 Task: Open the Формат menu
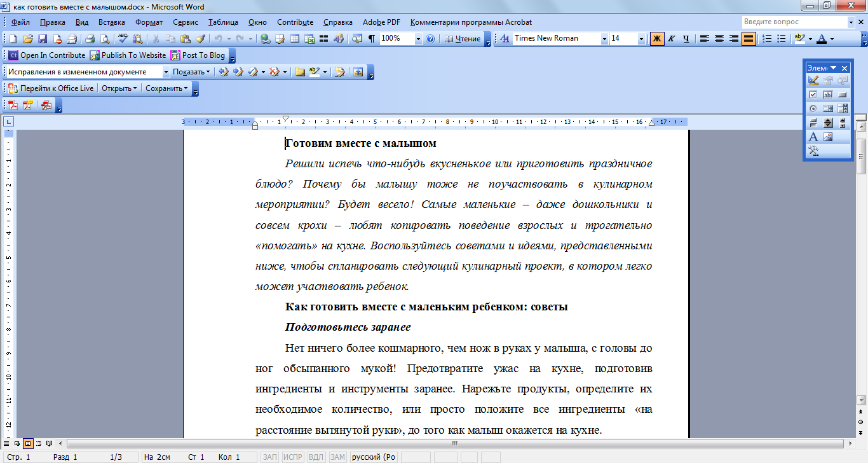(x=149, y=22)
